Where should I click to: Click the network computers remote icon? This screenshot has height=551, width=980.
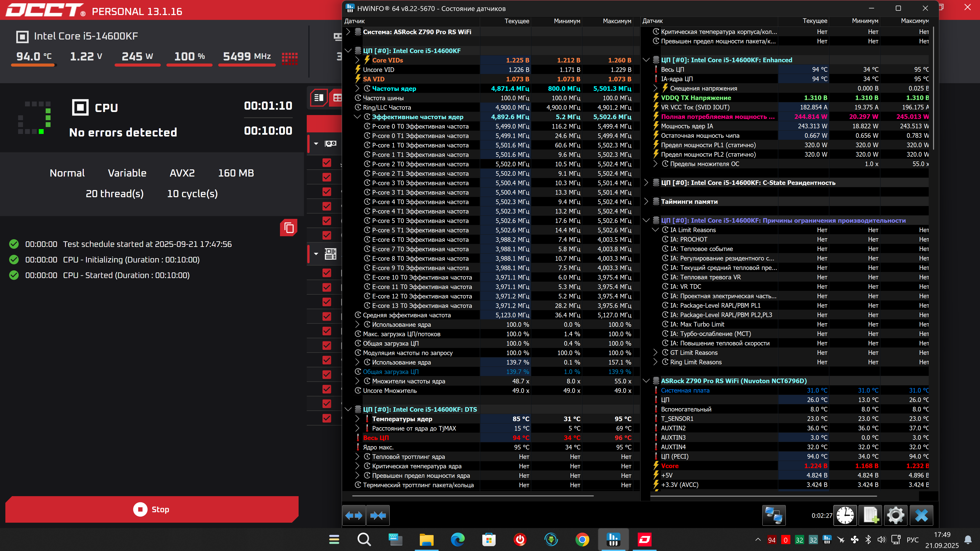(x=774, y=516)
